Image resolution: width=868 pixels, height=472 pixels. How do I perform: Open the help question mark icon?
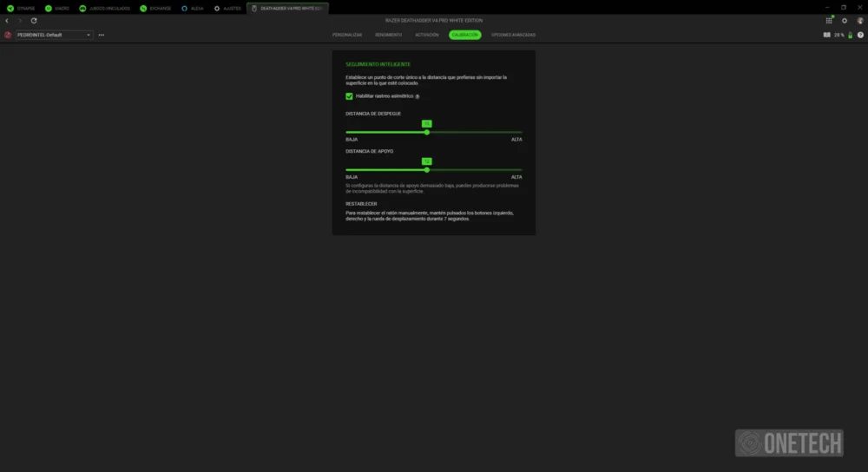(860, 35)
